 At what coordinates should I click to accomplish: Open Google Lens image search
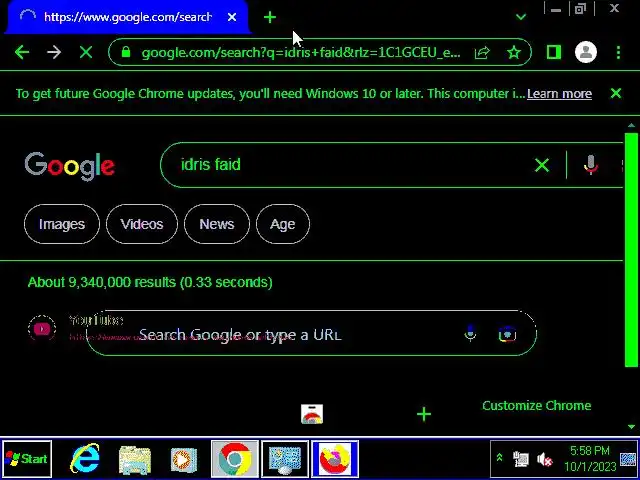point(507,334)
